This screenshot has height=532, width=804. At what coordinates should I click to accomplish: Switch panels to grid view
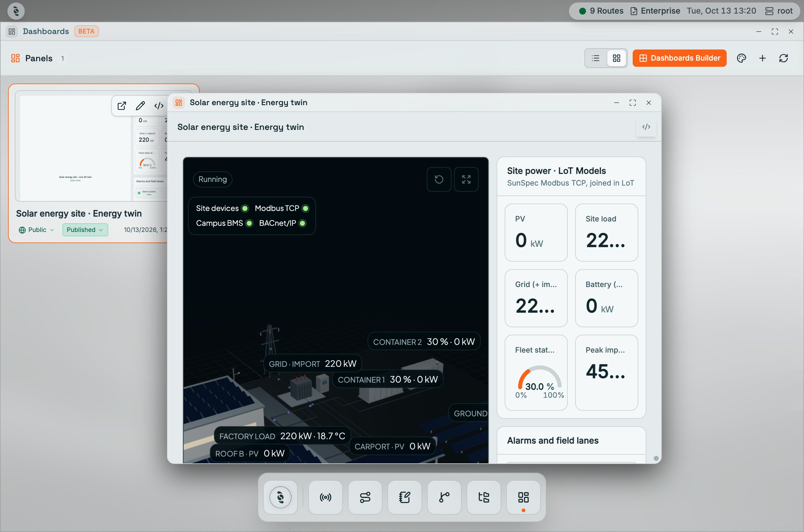tap(616, 58)
